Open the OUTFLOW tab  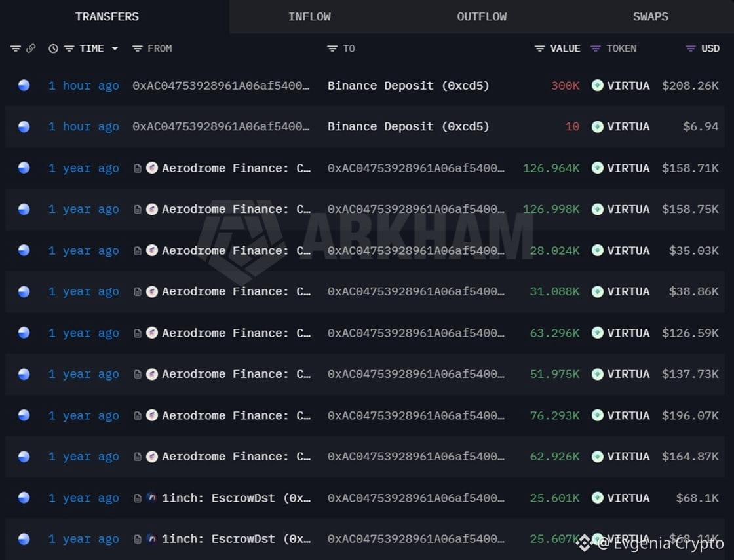coord(482,17)
